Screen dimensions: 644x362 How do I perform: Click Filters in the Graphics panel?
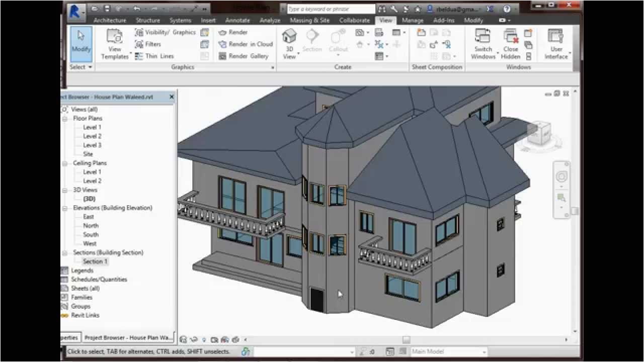(148, 44)
